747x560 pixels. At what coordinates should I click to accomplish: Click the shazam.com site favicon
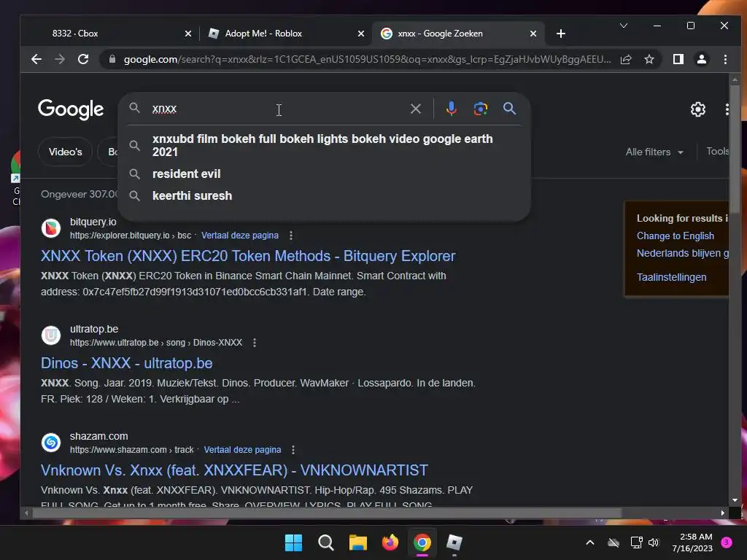tap(51, 443)
